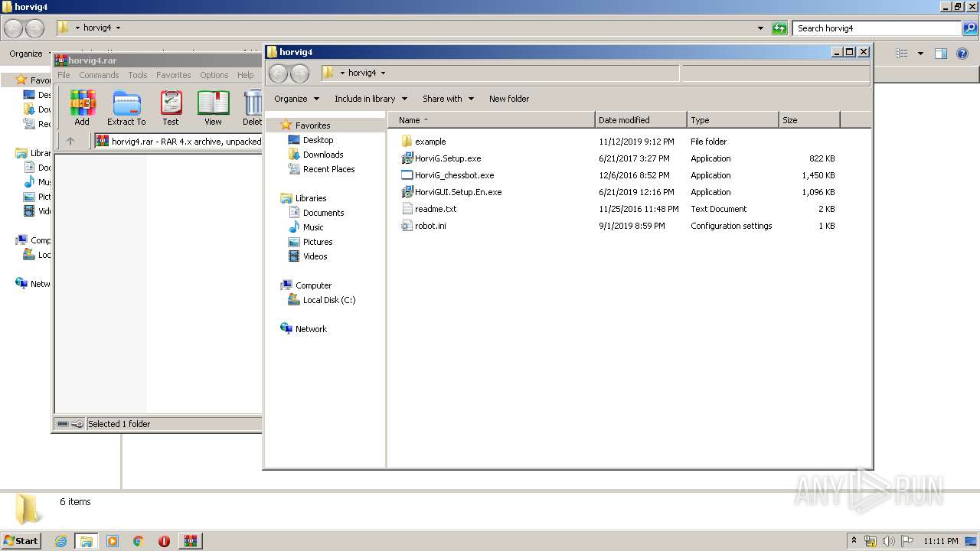Sort by Name column header
980x551 pixels.
492,120
